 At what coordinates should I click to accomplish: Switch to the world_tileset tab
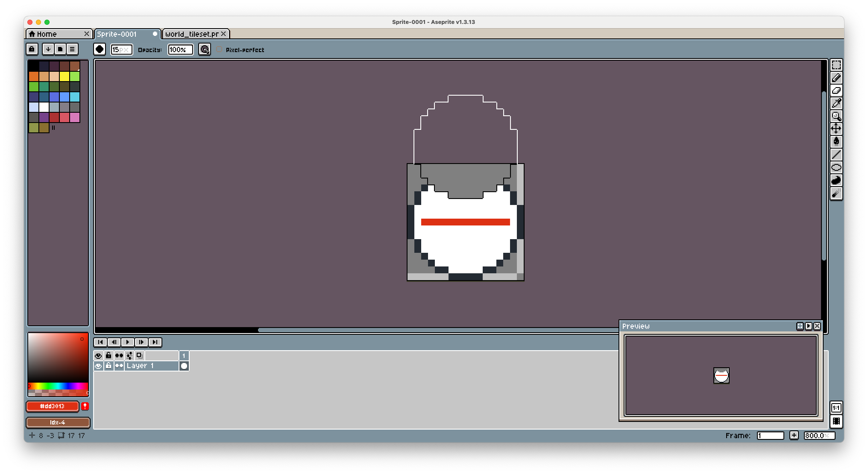coord(192,34)
